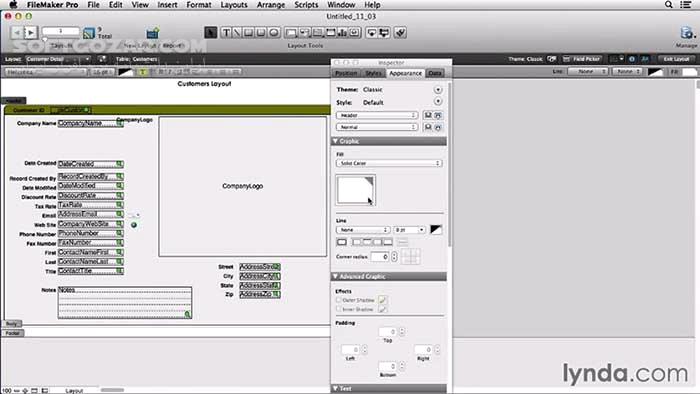Click the Format Painter tool
Screen dimensions: 700x394
400,33
